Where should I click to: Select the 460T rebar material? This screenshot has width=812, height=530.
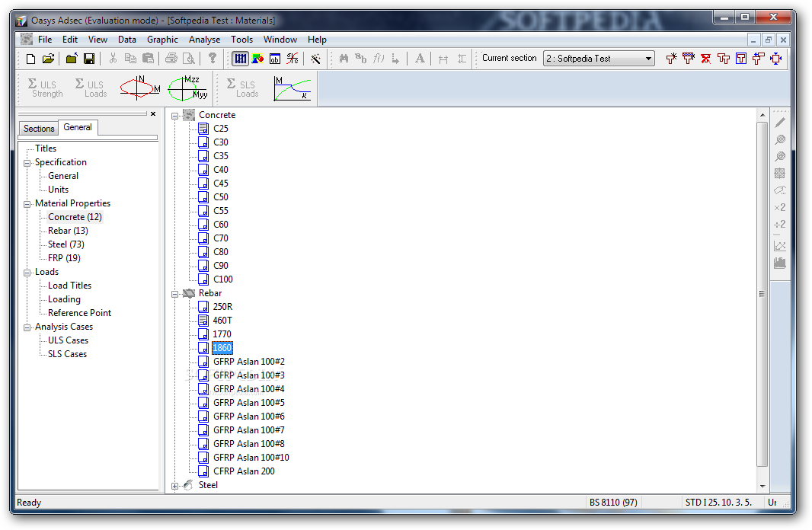pyautogui.click(x=222, y=321)
